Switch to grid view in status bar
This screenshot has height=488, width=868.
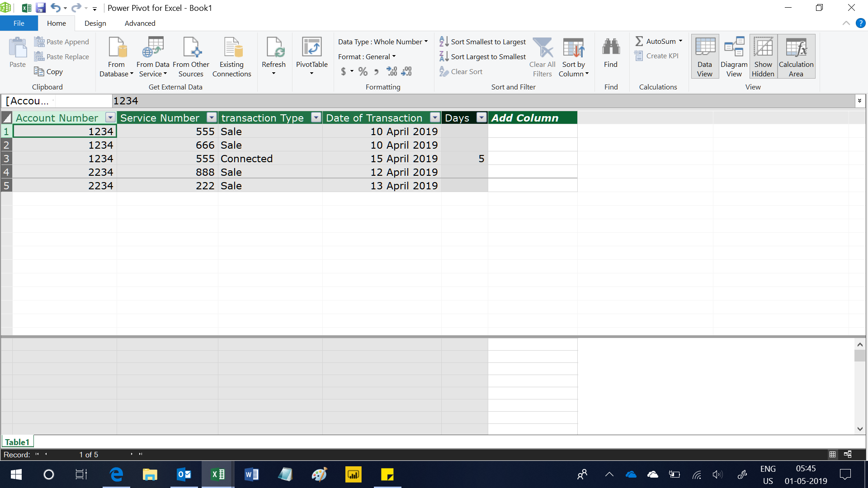click(832, 455)
